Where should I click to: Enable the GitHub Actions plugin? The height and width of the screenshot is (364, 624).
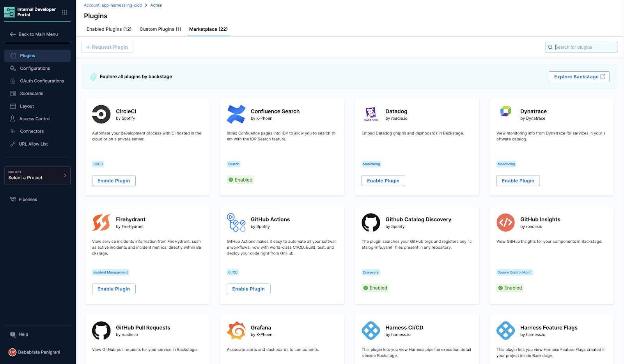[x=248, y=289]
